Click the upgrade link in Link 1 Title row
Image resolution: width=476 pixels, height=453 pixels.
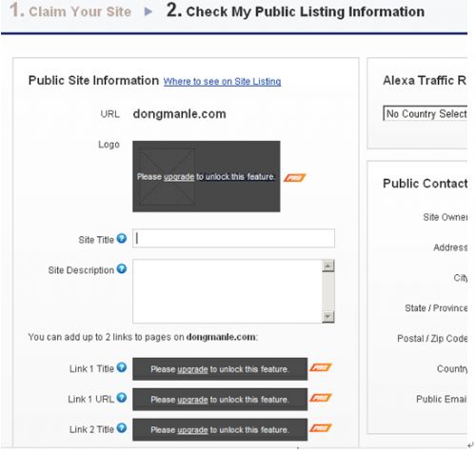click(192, 369)
